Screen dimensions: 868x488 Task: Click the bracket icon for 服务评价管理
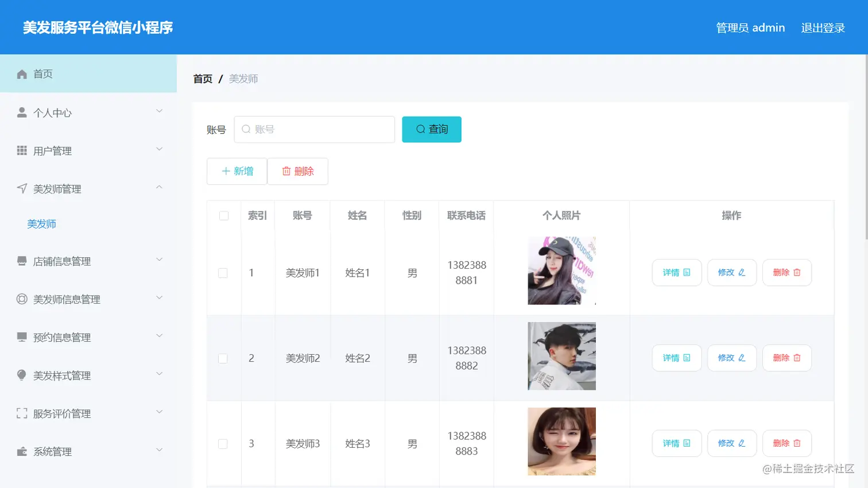point(22,413)
